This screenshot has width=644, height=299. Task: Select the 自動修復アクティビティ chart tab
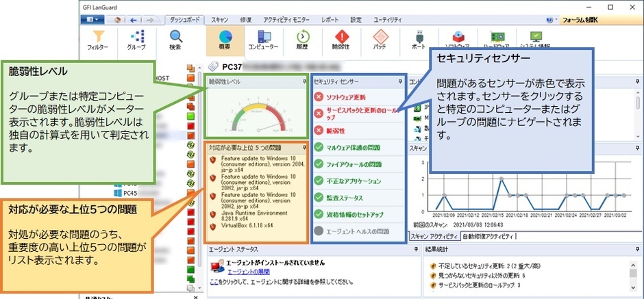coord(488,236)
